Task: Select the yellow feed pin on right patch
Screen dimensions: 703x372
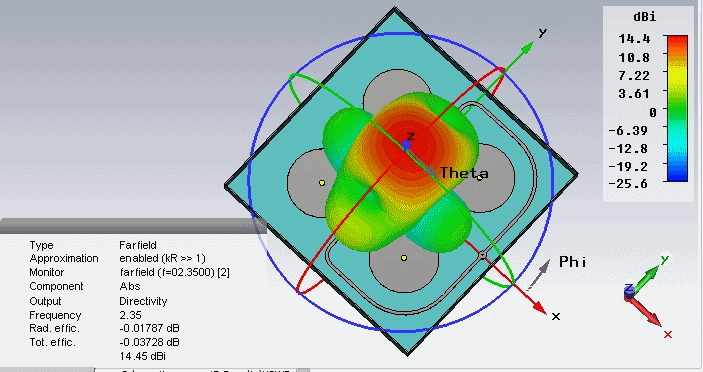Action: 480,178
